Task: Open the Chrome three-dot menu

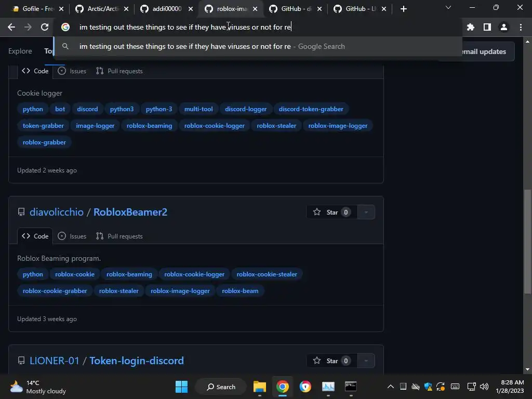Action: 521,27
